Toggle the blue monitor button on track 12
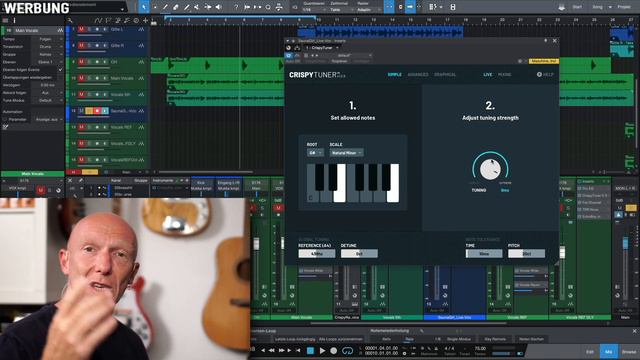 105,111
